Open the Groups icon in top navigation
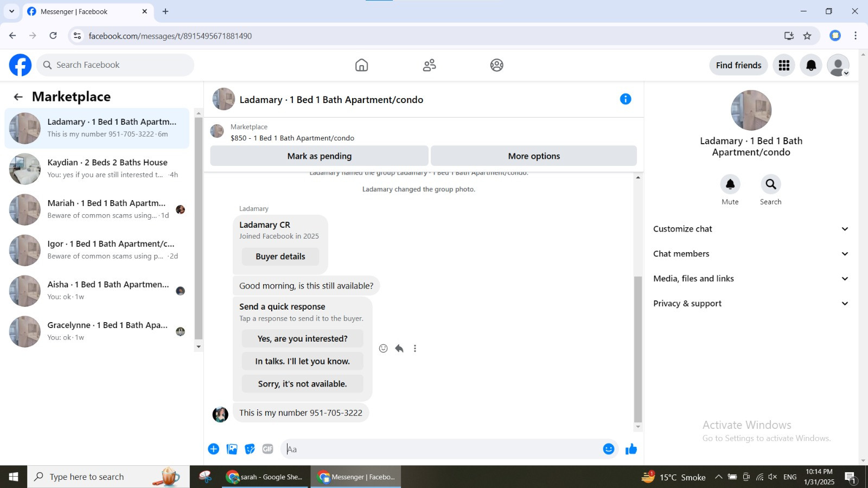 click(x=496, y=65)
